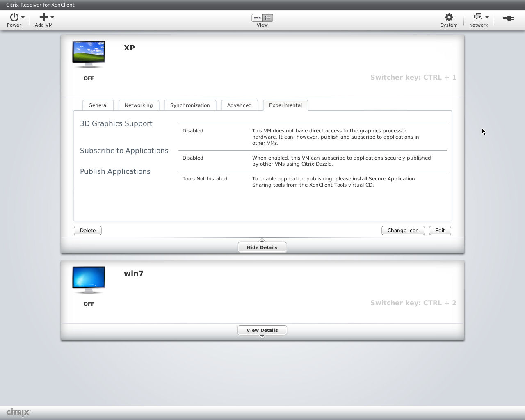Click the Change Icon button
This screenshot has width=525, height=420.
[x=403, y=231]
